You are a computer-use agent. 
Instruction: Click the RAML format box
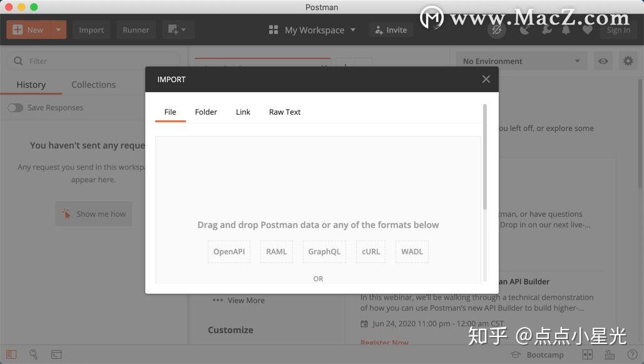[x=277, y=252]
